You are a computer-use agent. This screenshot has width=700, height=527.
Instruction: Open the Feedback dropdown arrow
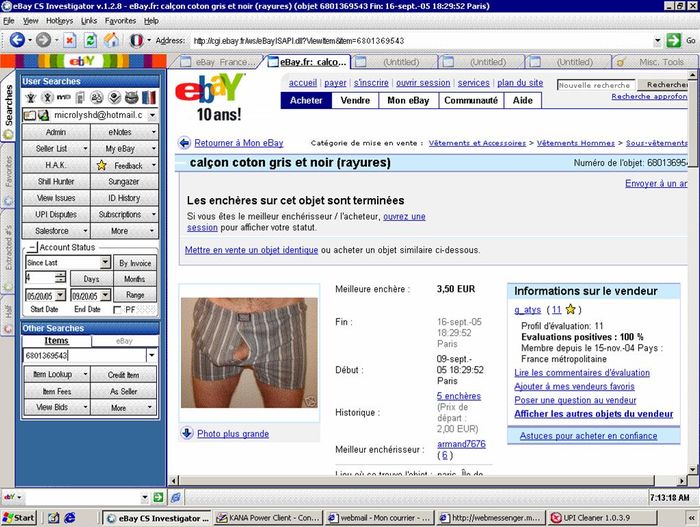tap(154, 165)
